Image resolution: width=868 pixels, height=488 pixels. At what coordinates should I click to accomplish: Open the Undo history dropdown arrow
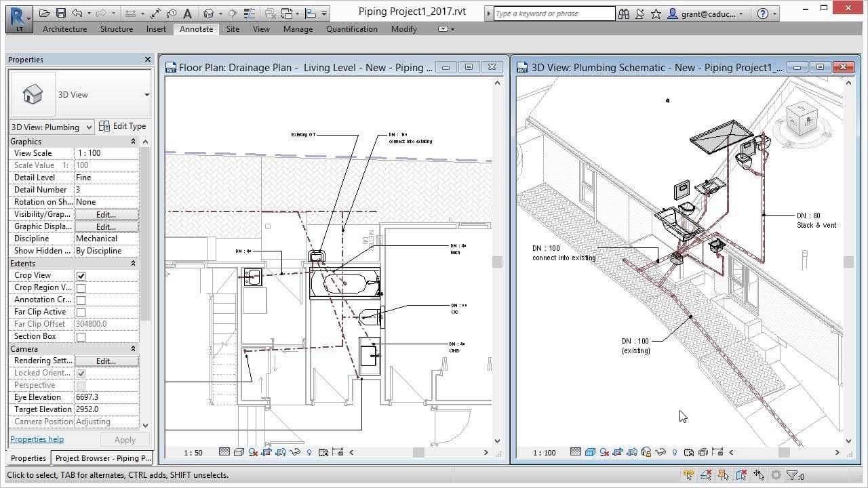pyautogui.click(x=89, y=14)
